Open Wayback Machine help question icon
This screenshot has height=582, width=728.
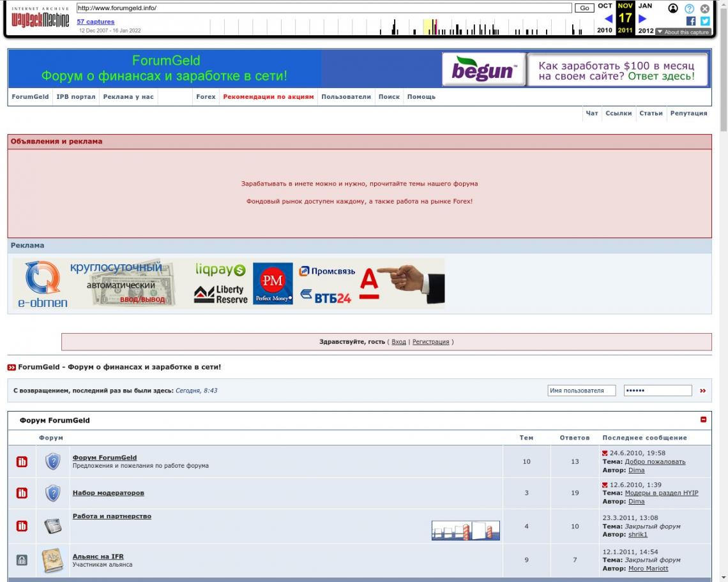click(x=689, y=9)
